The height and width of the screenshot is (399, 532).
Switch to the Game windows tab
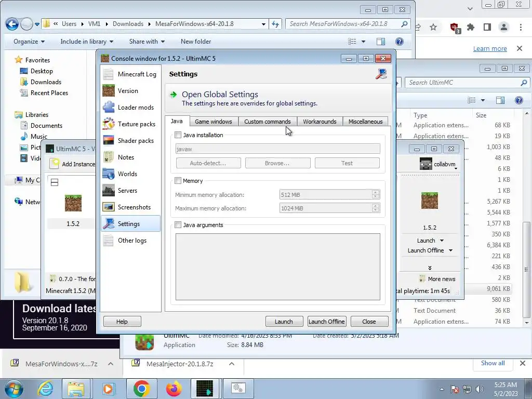pos(214,122)
